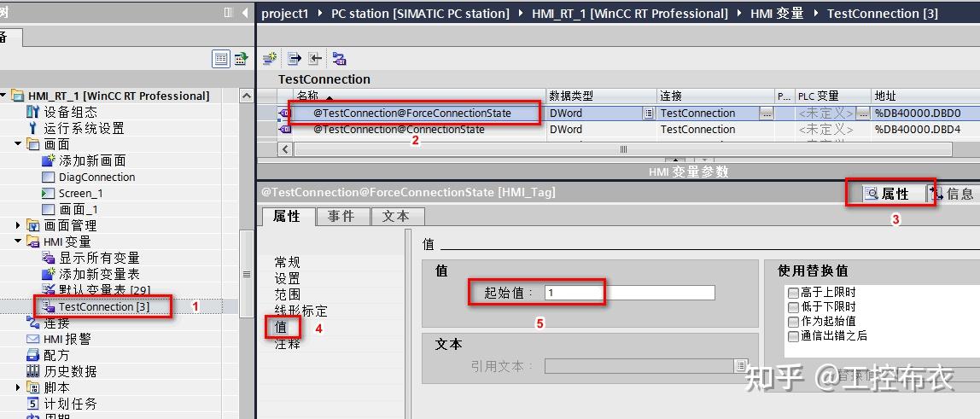Click the project tree overview icon with green arrow

point(241,60)
